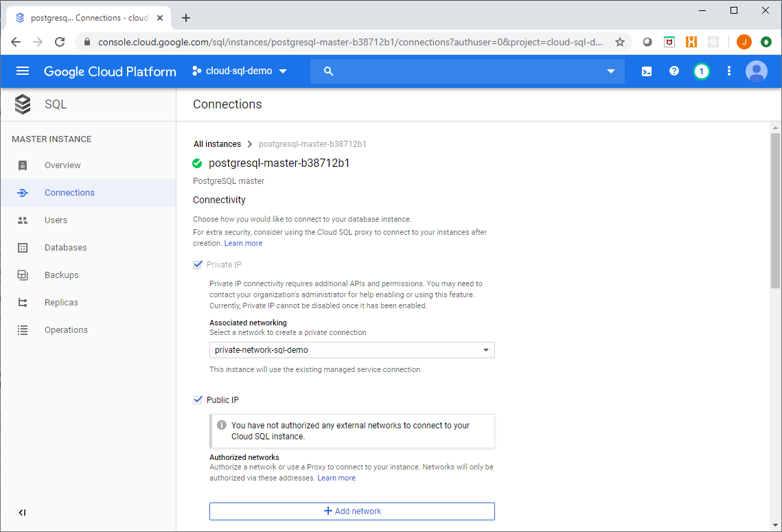Open a new browser tab
This screenshot has height=532, width=782.
click(x=186, y=18)
